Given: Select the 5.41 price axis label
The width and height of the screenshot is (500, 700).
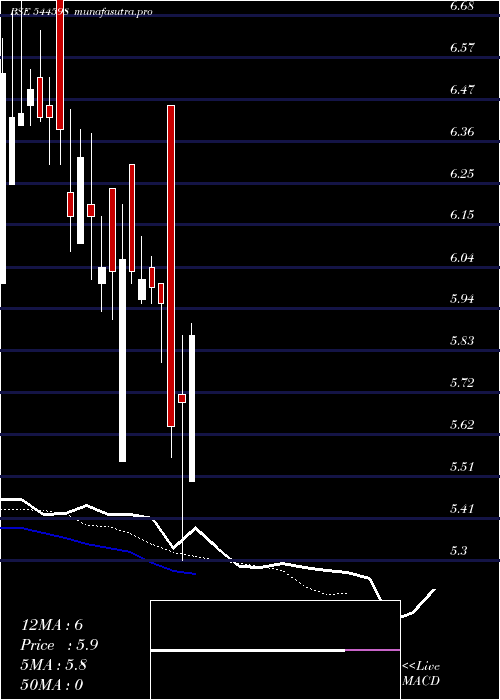Looking at the screenshot, I should (462, 508).
